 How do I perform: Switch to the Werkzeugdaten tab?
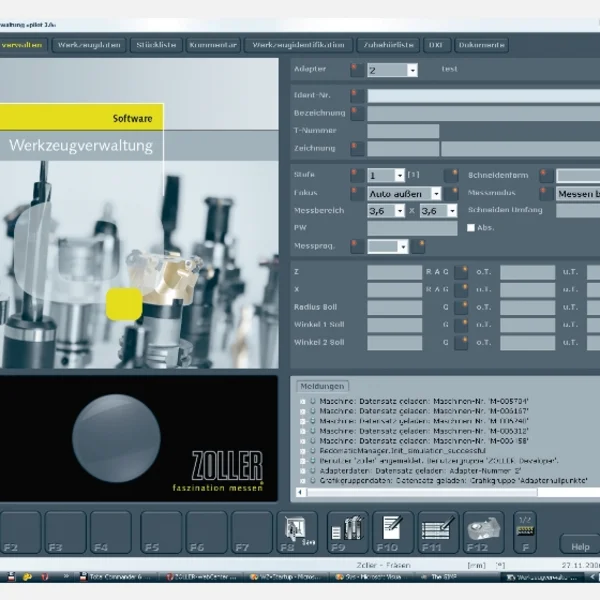pos(90,45)
